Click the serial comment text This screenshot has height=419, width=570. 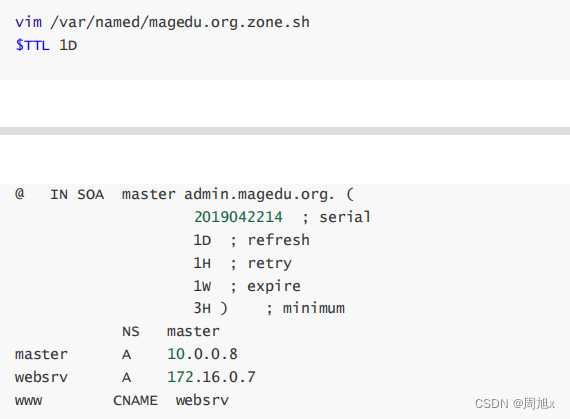[x=336, y=217]
